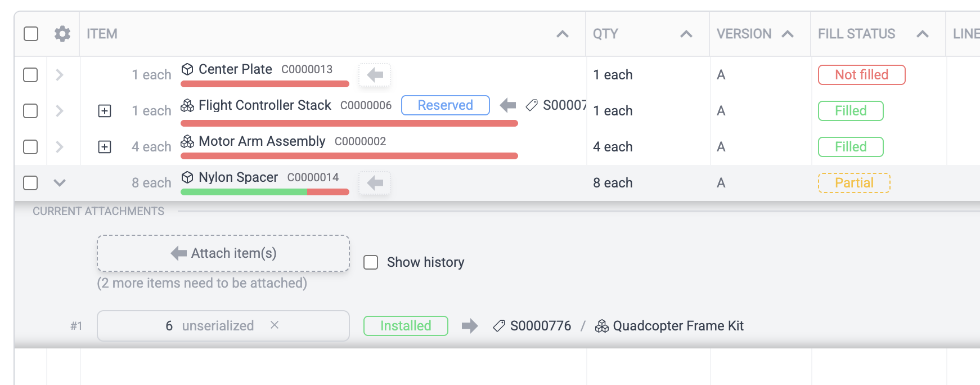
Task: Open the Quadcopter Frame Kit link
Action: 678,326
